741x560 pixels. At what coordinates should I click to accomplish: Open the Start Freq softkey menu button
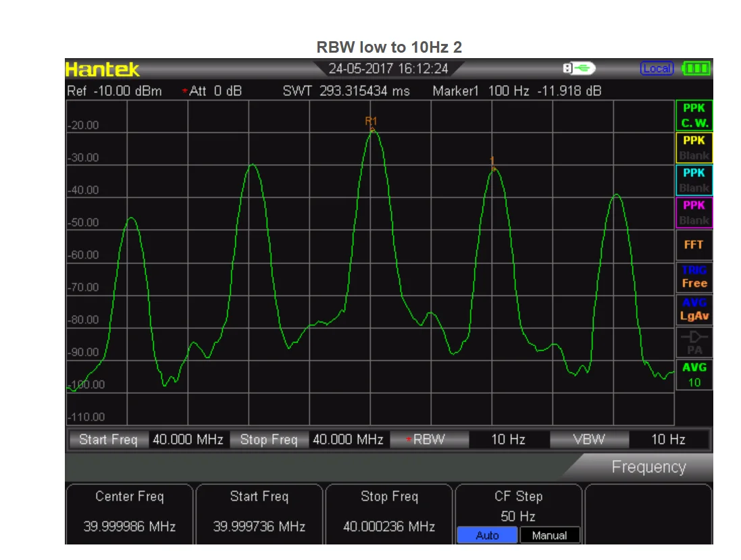[x=259, y=513]
